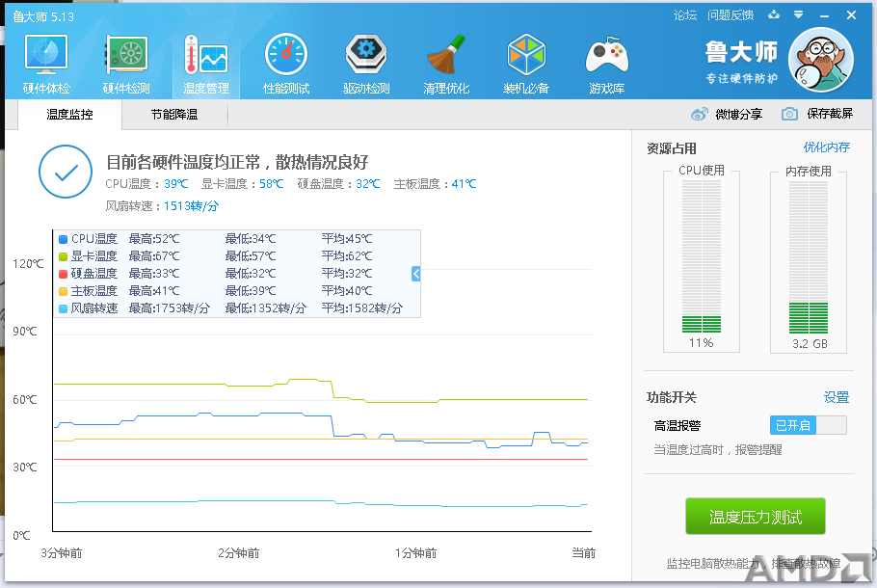
Task: Open the 装机必备 cube icon
Action: coord(526,54)
